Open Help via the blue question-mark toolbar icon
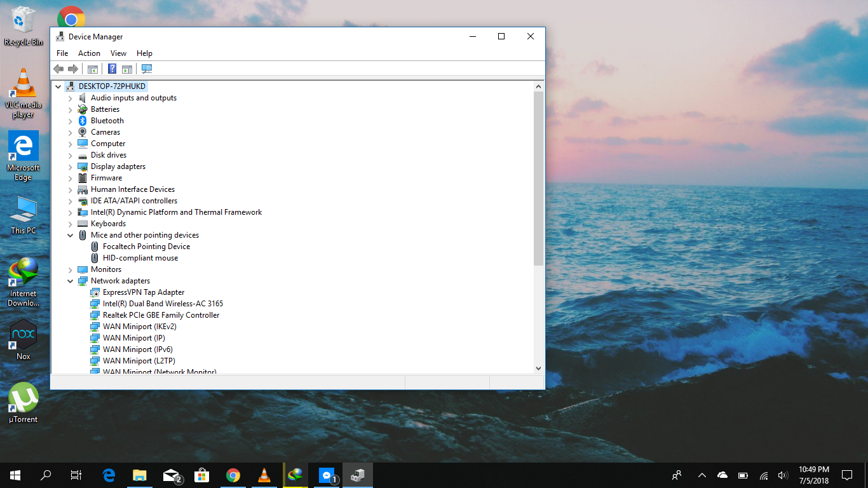The width and height of the screenshot is (868, 488). click(x=112, y=69)
